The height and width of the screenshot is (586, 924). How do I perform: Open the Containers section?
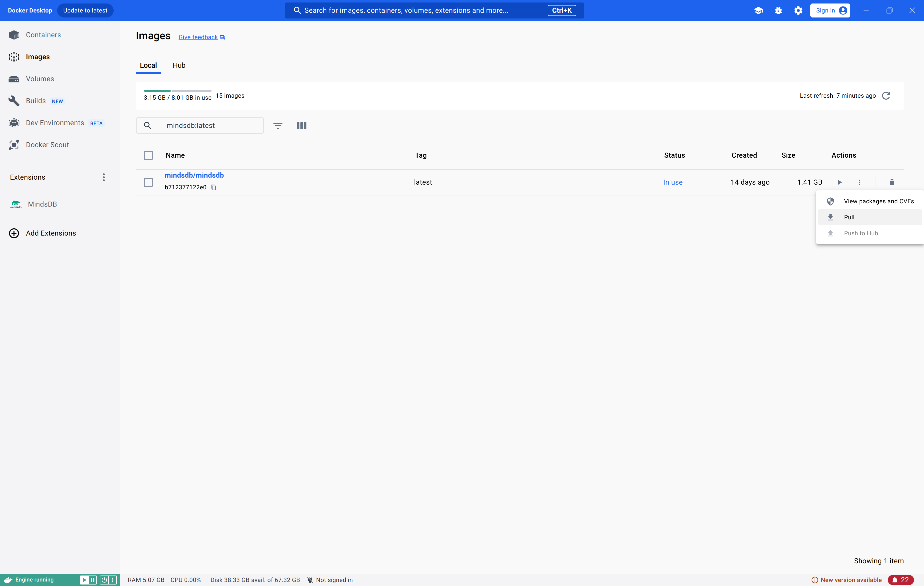[59, 35]
